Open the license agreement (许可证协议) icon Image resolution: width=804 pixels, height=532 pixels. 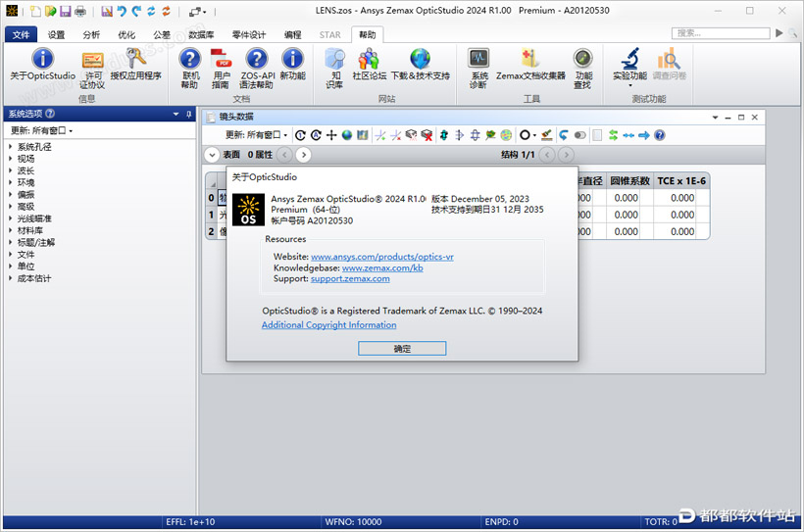93,60
